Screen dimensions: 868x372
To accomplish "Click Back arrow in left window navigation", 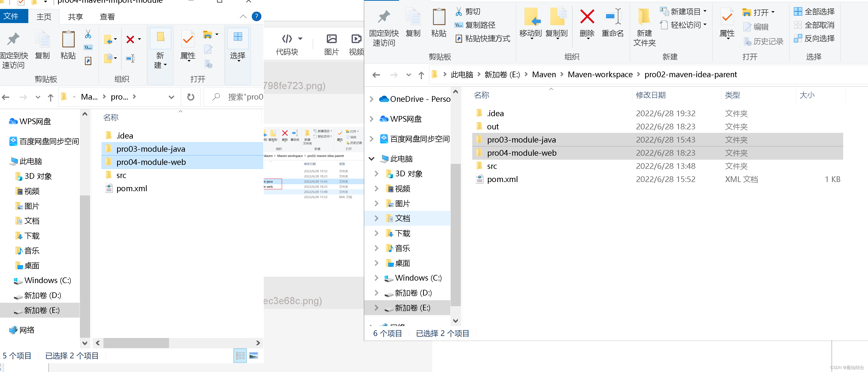I will (5, 97).
